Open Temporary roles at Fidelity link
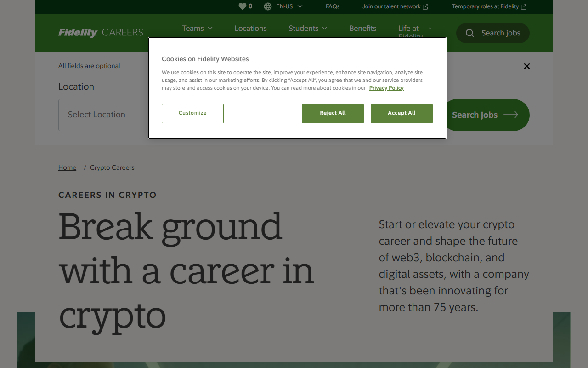Image resolution: width=588 pixels, height=368 pixels. click(x=489, y=6)
